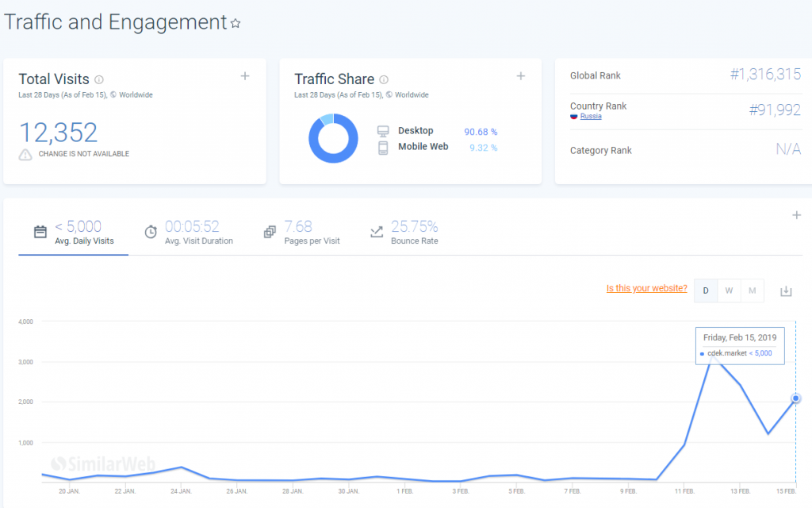
Task: Click the download chart icon
Action: pos(786,291)
